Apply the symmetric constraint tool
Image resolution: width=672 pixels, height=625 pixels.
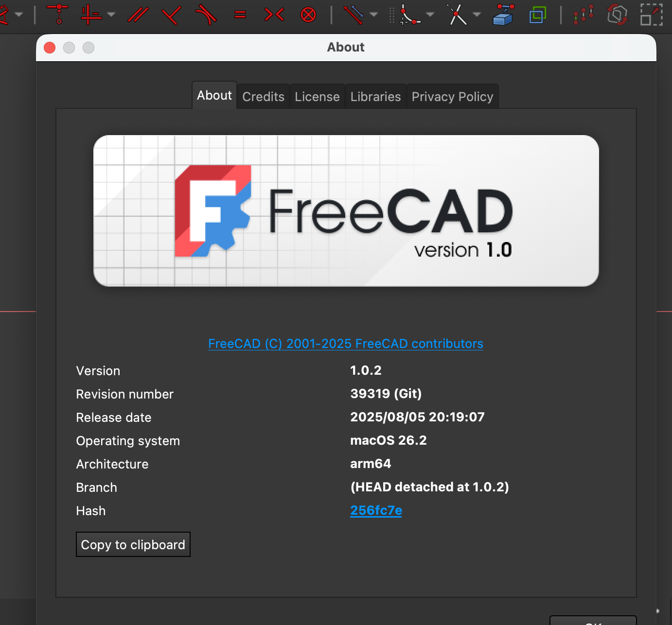tap(274, 15)
